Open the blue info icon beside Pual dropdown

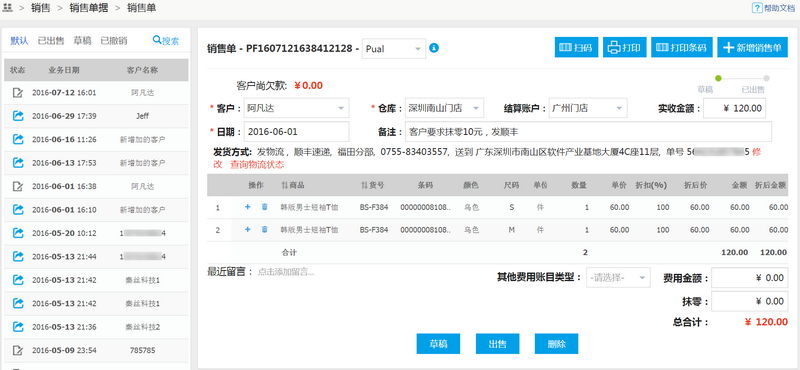(434, 48)
